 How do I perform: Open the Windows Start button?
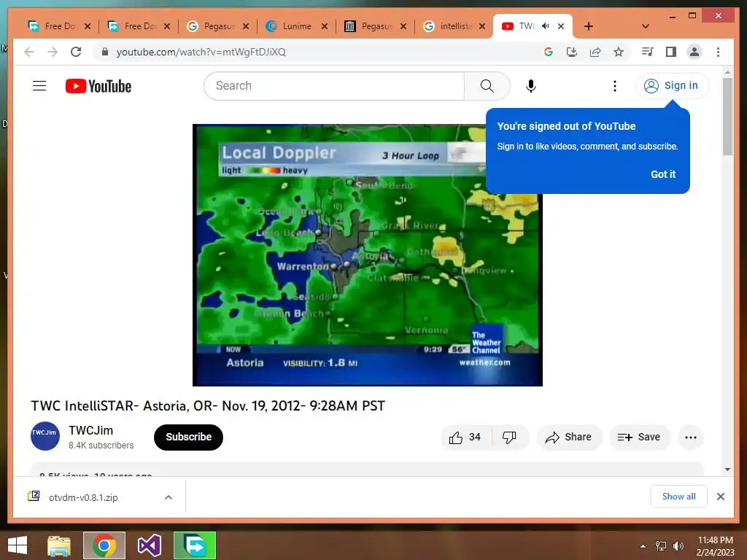click(x=18, y=545)
